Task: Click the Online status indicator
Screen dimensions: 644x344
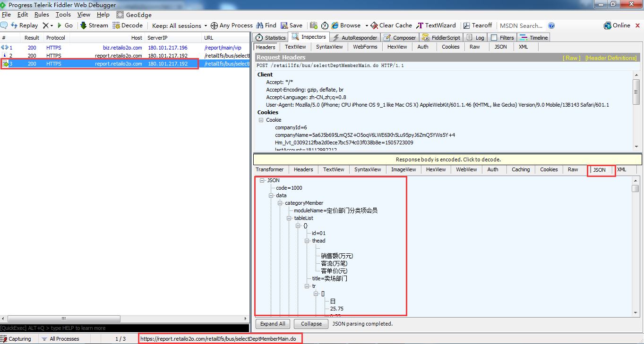Action: [x=617, y=25]
